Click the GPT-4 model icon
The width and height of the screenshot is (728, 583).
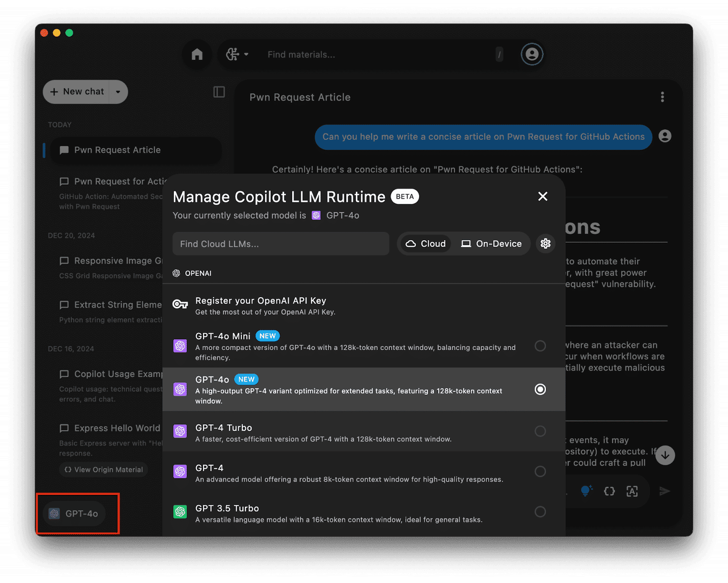pyautogui.click(x=180, y=471)
